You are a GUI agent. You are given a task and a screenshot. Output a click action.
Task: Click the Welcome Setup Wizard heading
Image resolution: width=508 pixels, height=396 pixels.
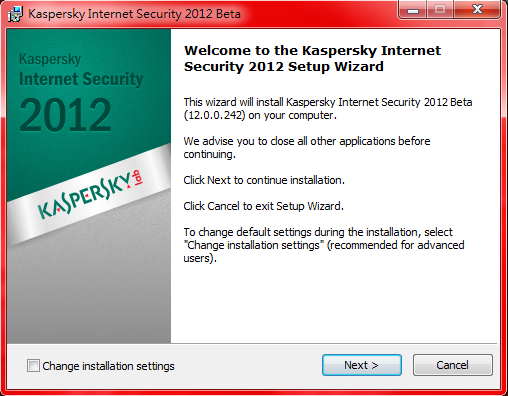point(312,58)
